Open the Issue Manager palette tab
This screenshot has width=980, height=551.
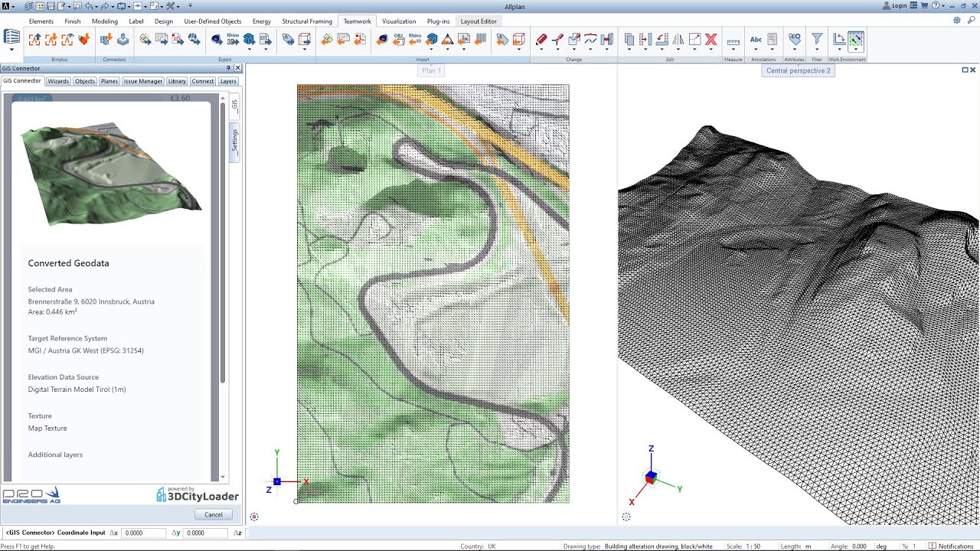coord(143,81)
